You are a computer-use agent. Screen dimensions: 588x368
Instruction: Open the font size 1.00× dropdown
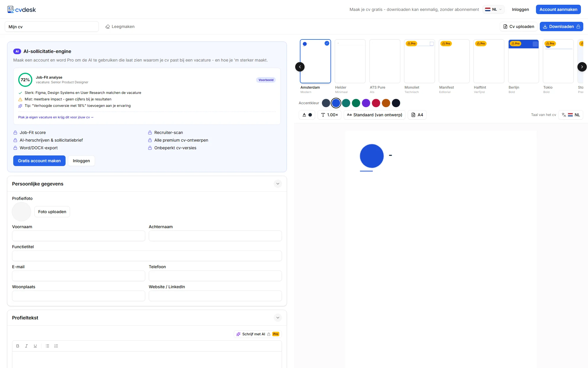(329, 115)
